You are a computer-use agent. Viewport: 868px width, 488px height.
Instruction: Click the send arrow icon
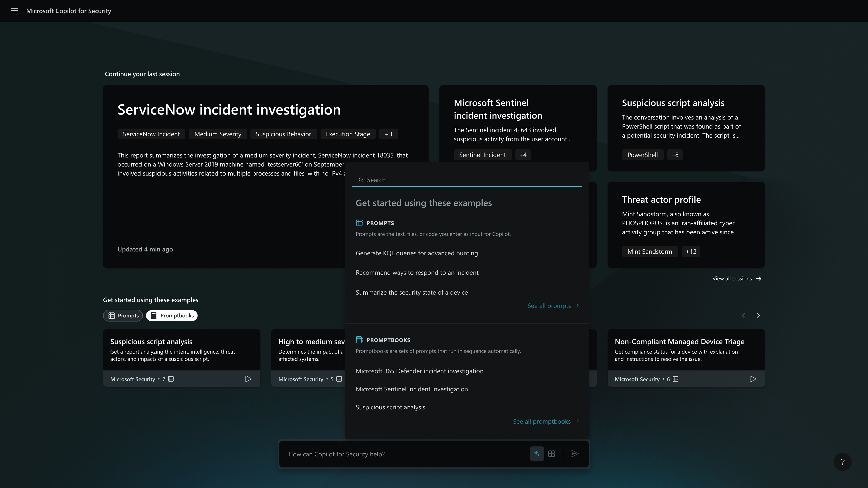coord(575,454)
